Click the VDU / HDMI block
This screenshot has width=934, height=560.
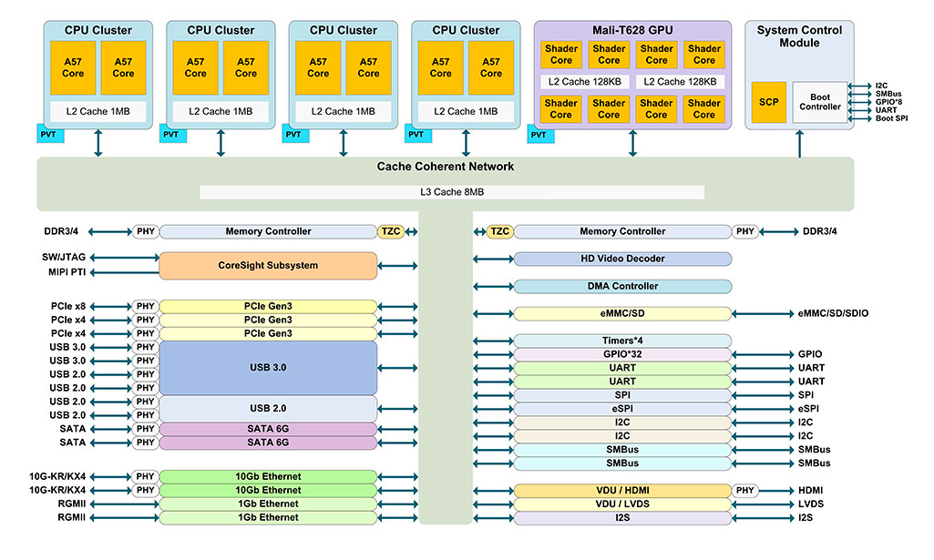point(622,491)
